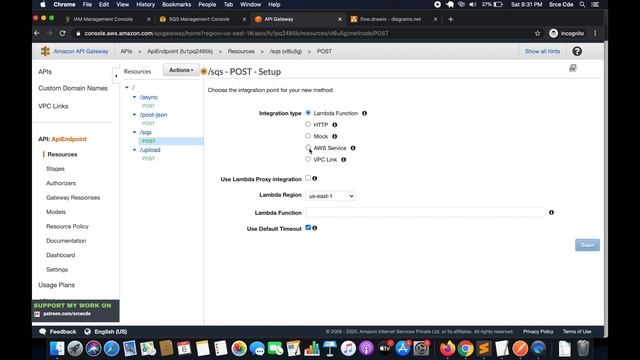Bookmark this page with the star icon
640x360 pixels.
pos(538,33)
